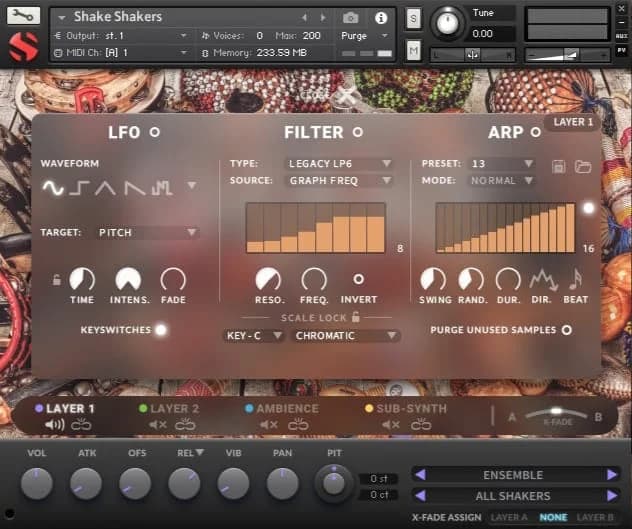Open the Chromatic scale dropdown
Viewport: 632px width, 529px height.
(345, 336)
